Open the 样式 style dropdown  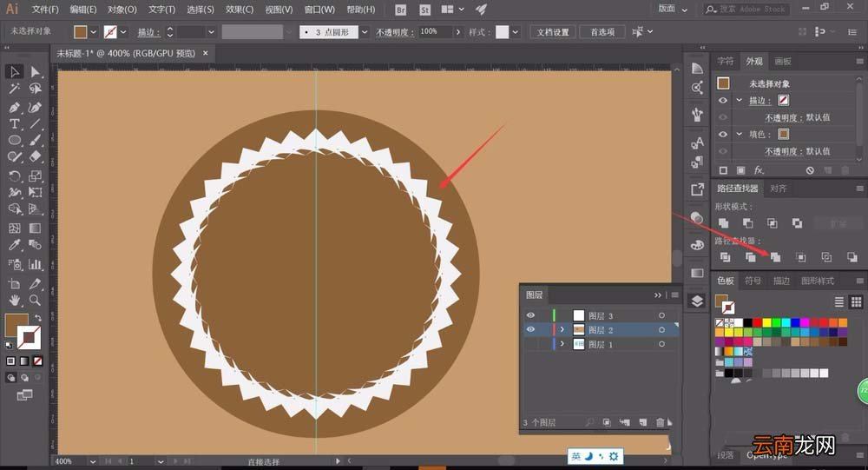(516, 32)
